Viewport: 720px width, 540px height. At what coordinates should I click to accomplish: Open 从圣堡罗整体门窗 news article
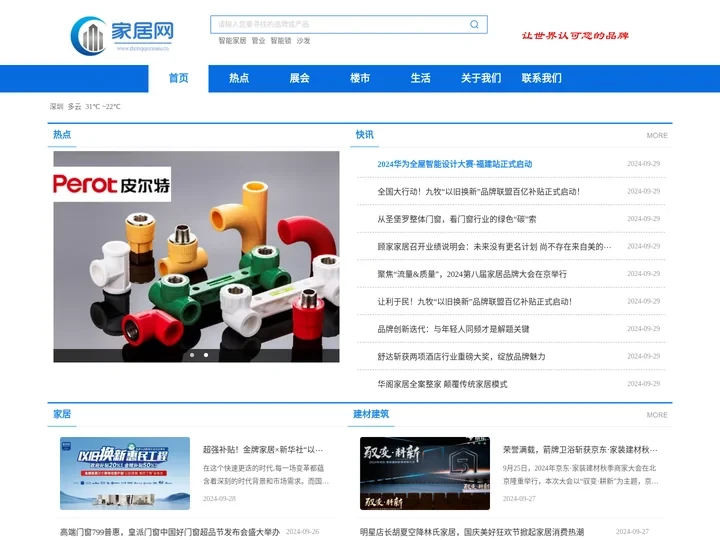coord(457,219)
